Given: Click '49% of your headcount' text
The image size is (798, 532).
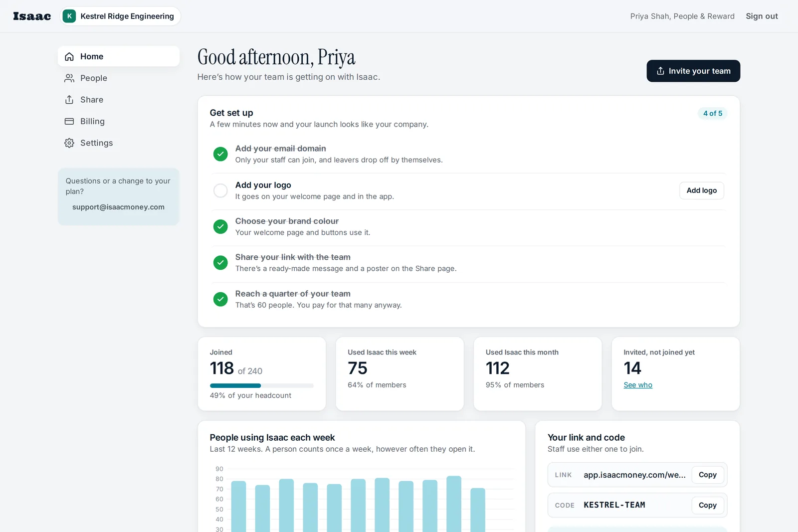Looking at the screenshot, I should point(250,395).
